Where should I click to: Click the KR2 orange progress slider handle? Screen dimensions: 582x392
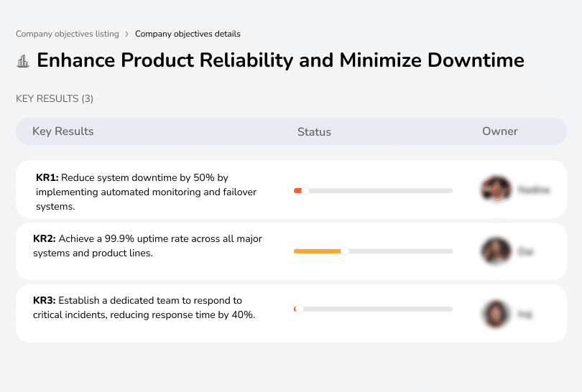345,251
